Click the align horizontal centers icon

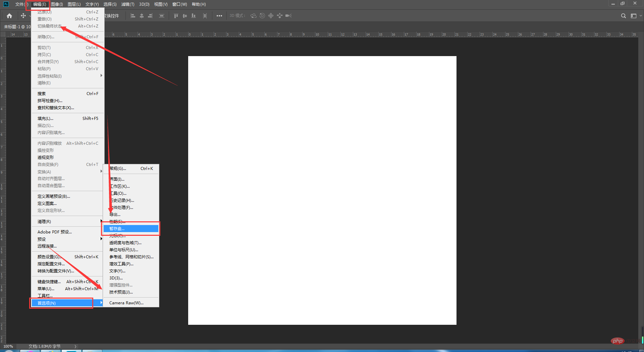[x=142, y=16]
